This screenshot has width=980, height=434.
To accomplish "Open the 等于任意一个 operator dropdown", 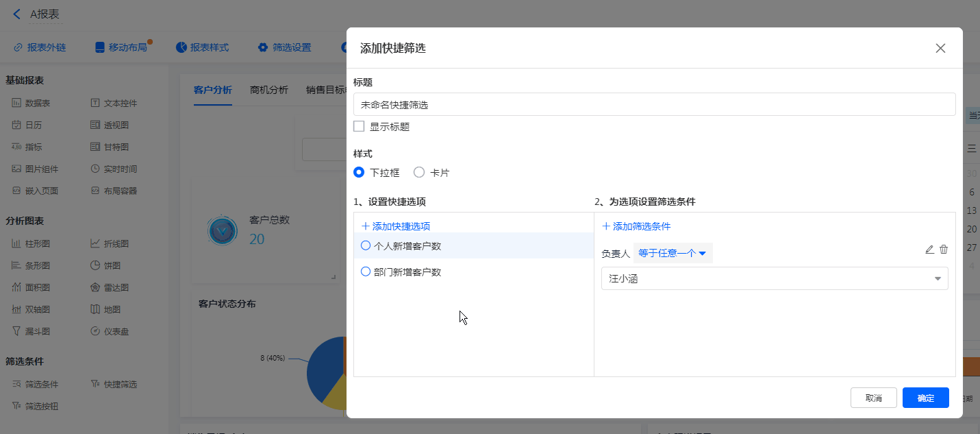I will (673, 253).
